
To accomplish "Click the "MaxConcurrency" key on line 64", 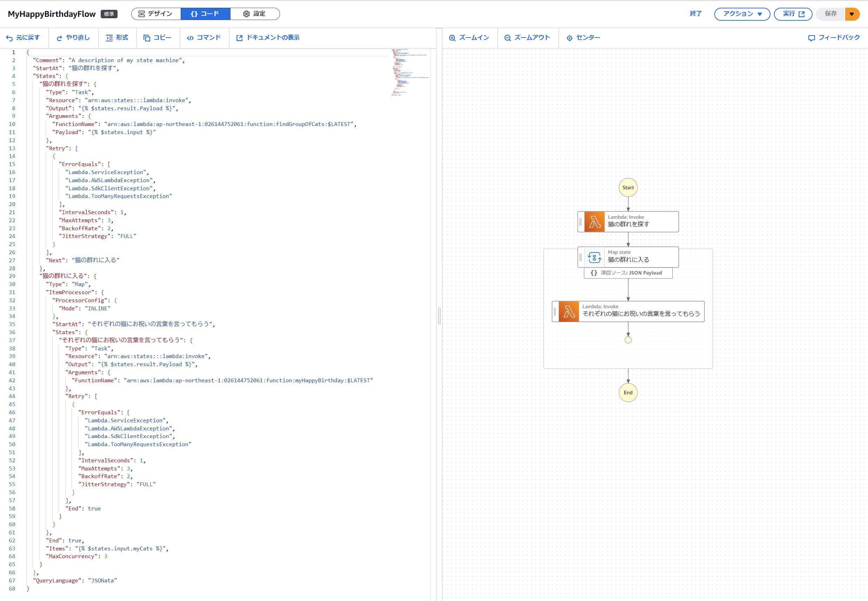I will coord(72,556).
